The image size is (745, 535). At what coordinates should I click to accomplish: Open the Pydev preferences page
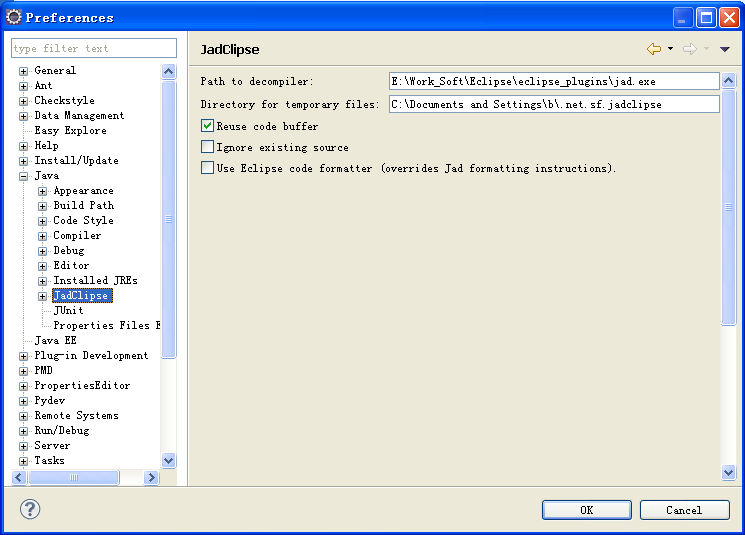(51, 400)
